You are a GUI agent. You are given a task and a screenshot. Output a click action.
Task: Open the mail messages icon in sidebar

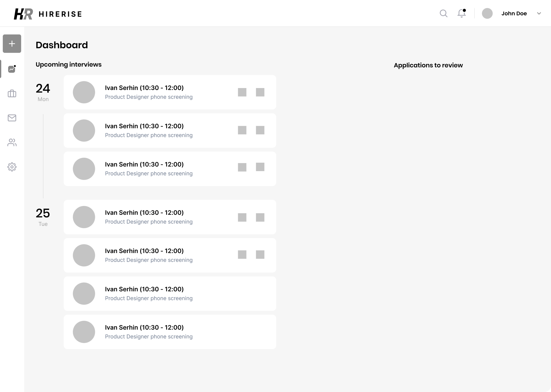tap(12, 118)
